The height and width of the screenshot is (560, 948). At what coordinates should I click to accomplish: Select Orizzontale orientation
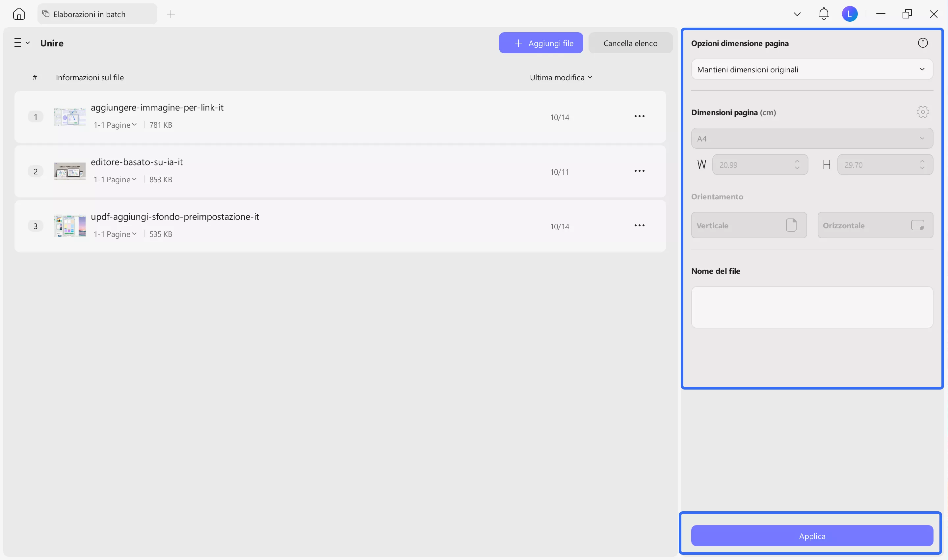pyautogui.click(x=875, y=225)
